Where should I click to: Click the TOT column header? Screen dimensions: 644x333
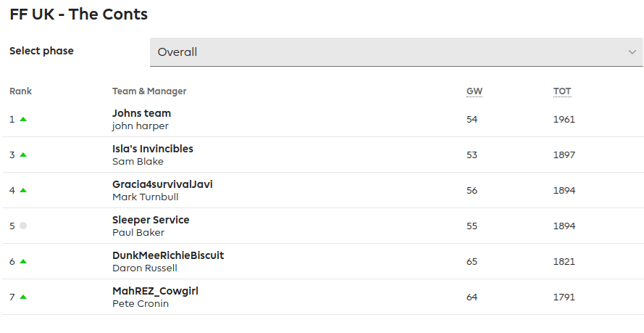pos(562,91)
